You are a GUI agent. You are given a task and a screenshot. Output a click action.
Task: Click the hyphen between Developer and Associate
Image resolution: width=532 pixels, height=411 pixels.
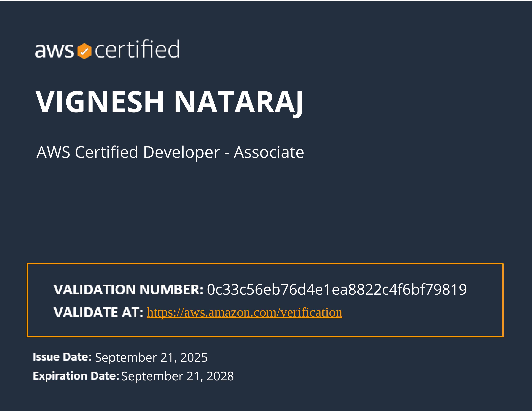tap(227, 153)
